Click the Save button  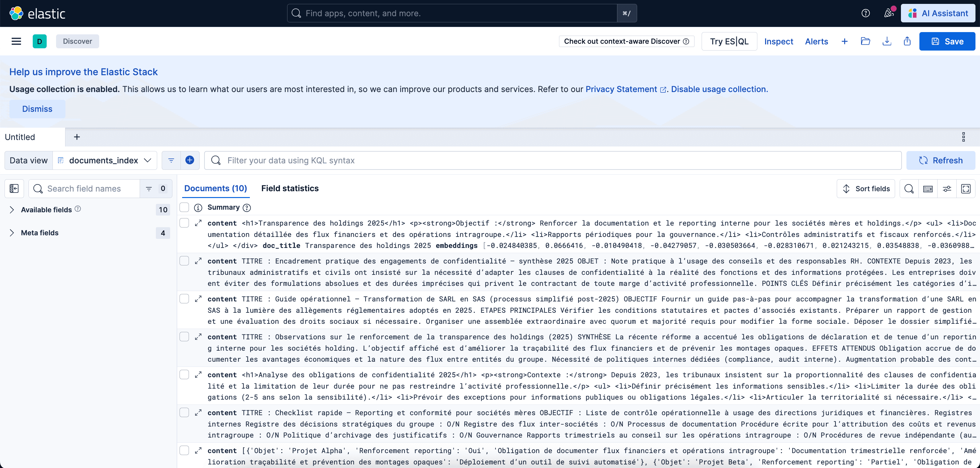click(947, 41)
